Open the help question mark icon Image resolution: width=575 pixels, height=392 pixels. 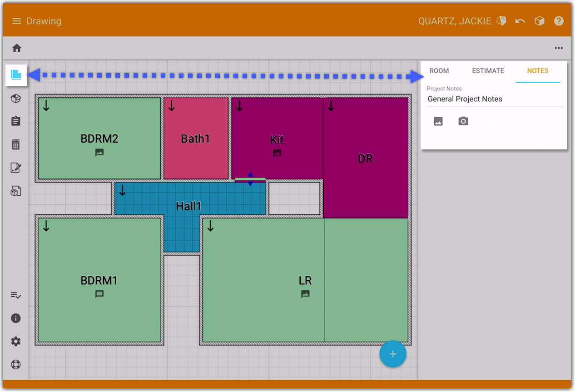tap(559, 21)
